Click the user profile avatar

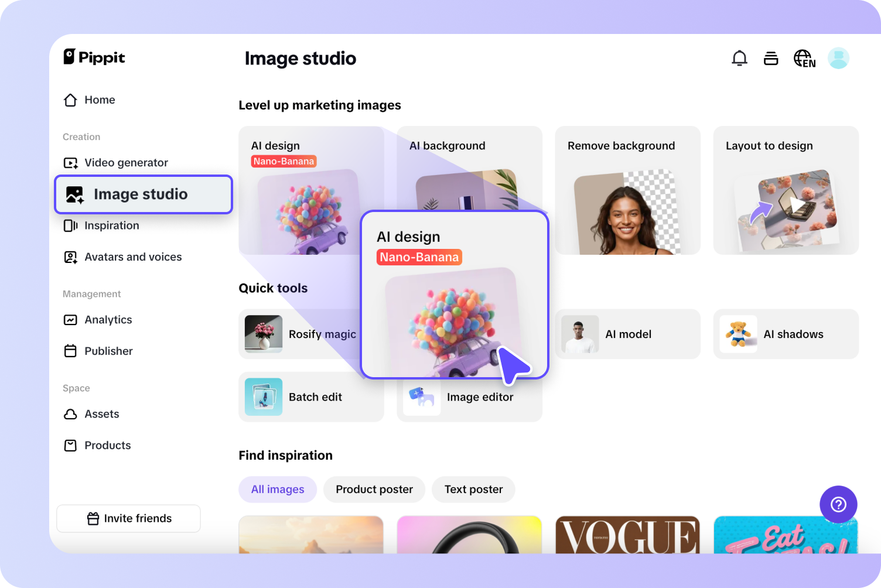pyautogui.click(x=838, y=59)
